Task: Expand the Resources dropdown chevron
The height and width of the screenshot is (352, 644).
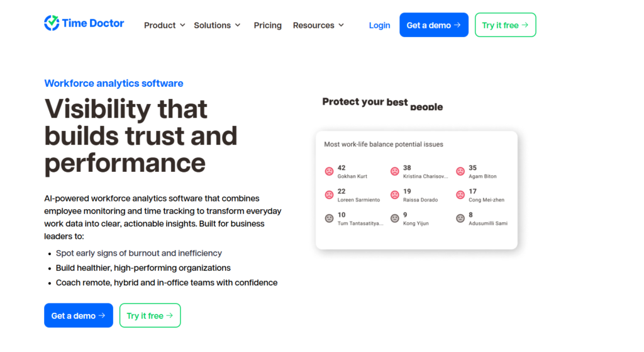Action: [x=341, y=25]
